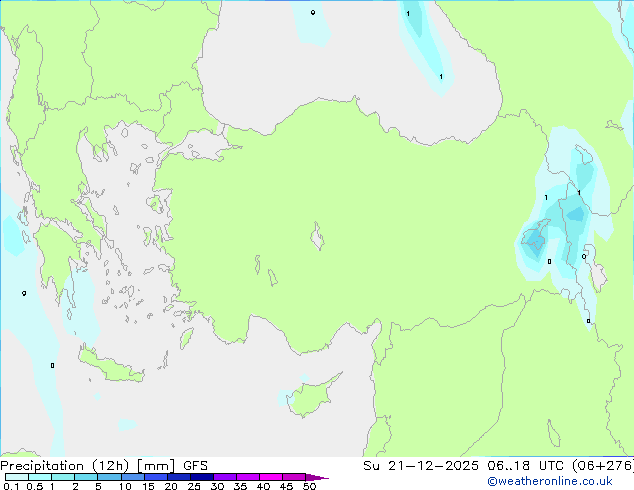Click the legend swatch between 2 and 5
The height and width of the screenshot is (490, 634).
86,477
